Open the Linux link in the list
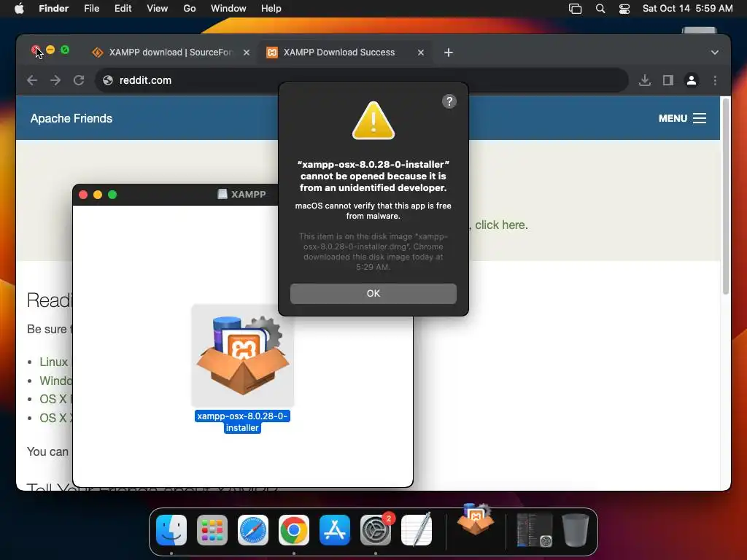The image size is (747, 560). pos(53,362)
